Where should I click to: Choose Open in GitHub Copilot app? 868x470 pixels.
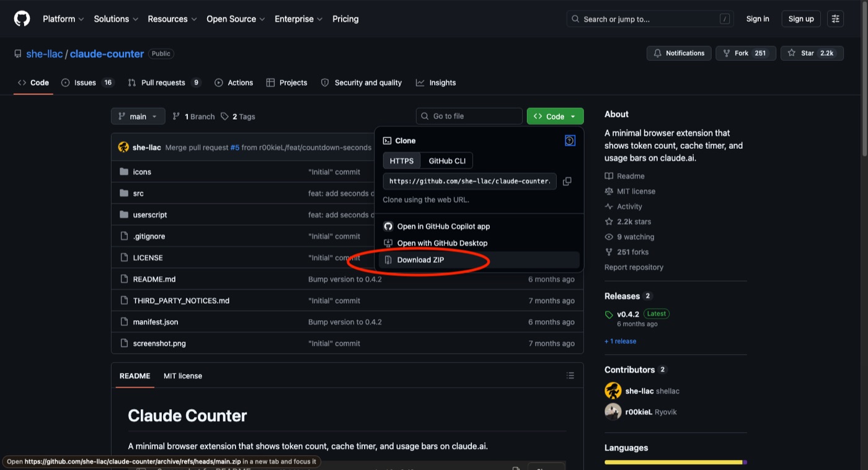(479, 226)
